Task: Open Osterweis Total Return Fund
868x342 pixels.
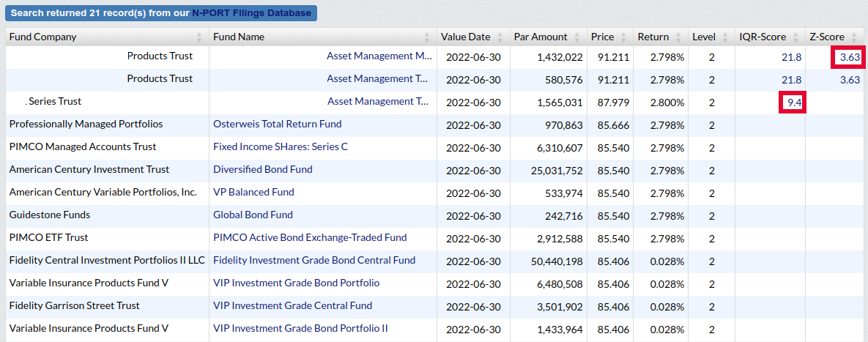Action: tap(277, 124)
